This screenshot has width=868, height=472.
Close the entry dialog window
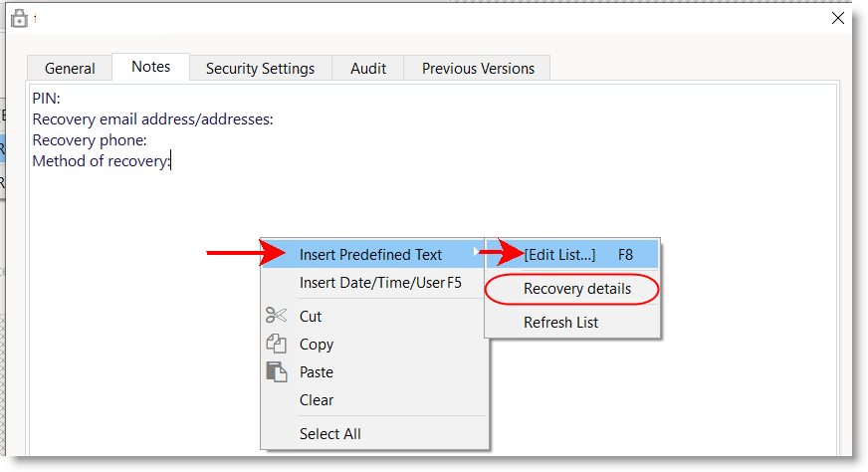click(837, 17)
